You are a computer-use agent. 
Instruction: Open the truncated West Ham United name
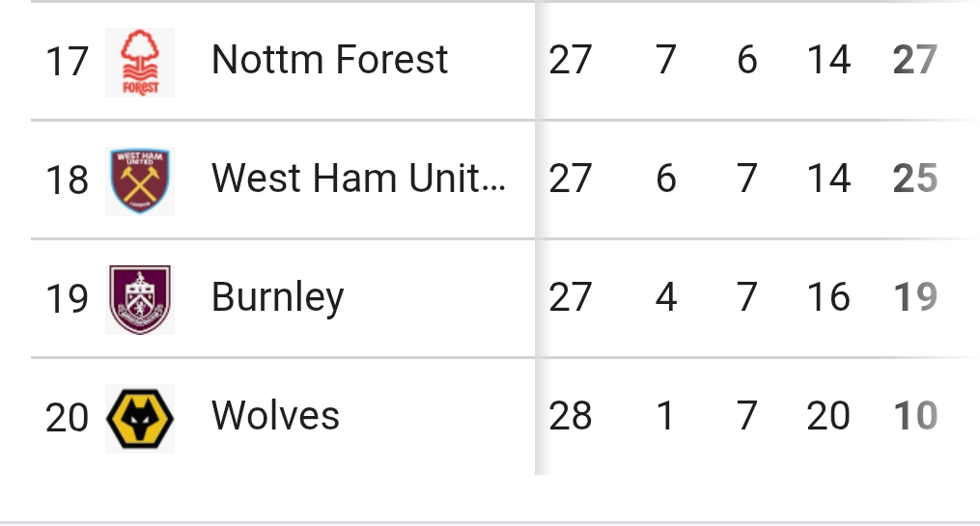pyautogui.click(x=358, y=179)
